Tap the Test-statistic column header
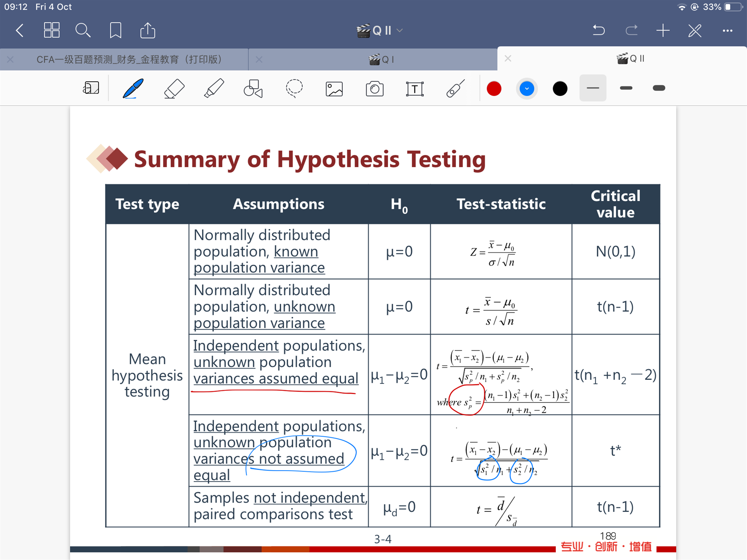The image size is (747, 560). (x=501, y=204)
